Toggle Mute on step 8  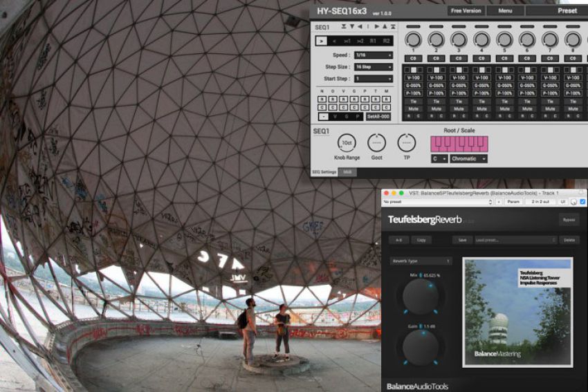point(573,109)
